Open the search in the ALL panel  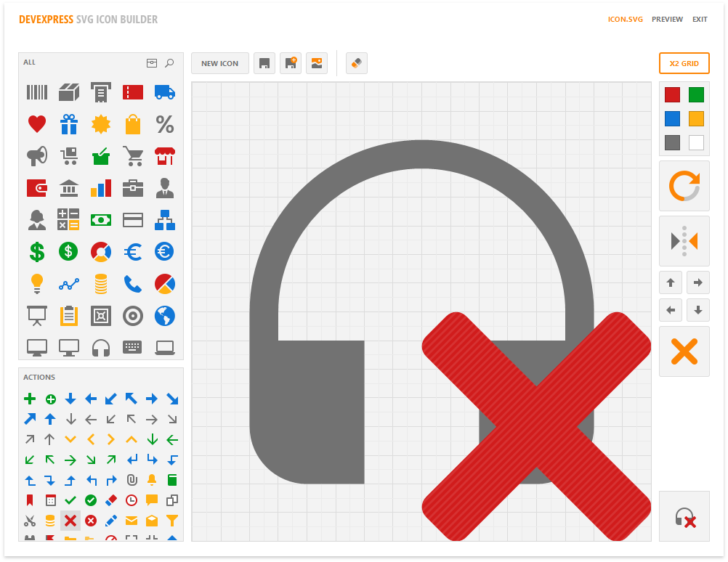click(169, 62)
